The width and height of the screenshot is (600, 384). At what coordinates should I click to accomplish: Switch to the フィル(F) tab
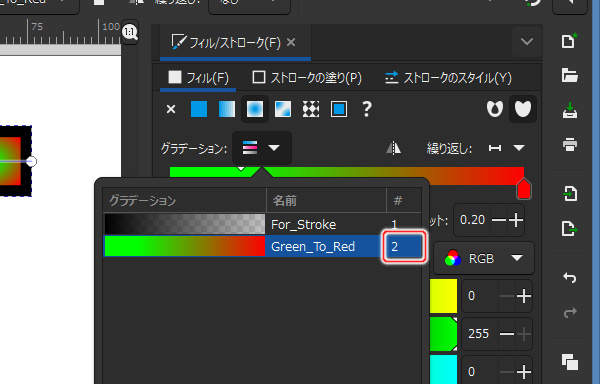click(199, 78)
